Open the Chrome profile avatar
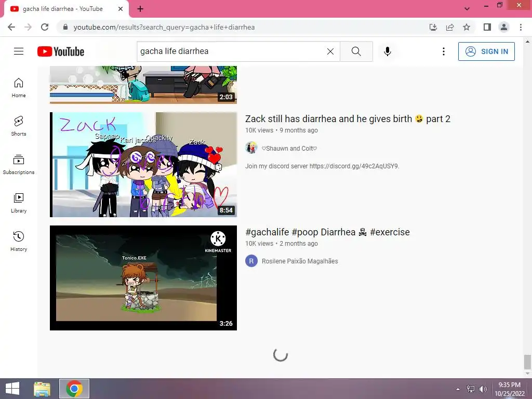 click(504, 27)
